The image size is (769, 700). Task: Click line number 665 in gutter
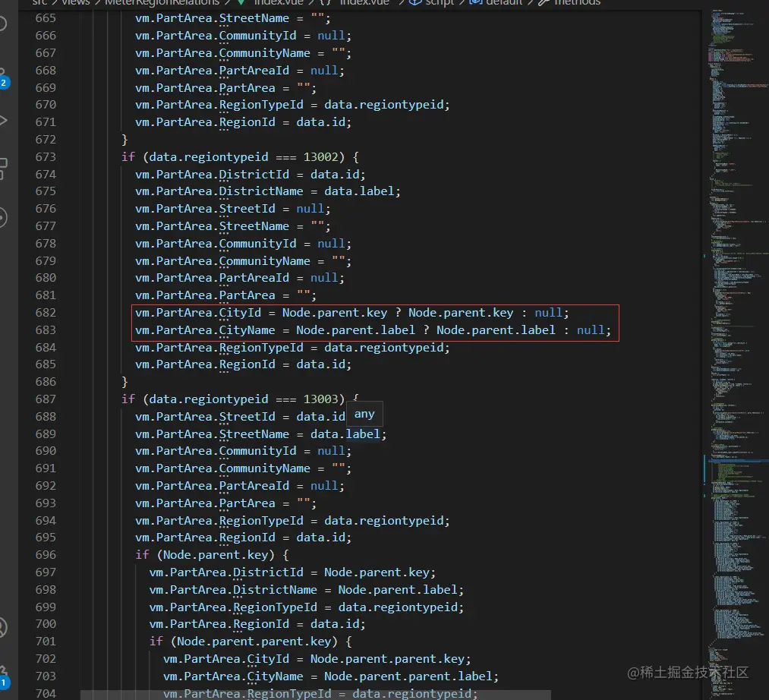pos(46,18)
